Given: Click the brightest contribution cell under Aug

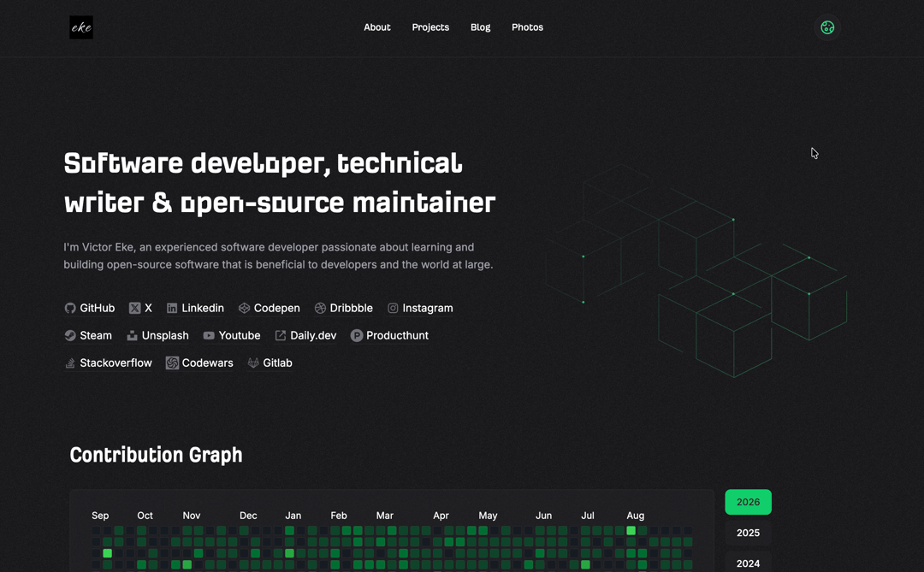Looking at the screenshot, I should click(631, 531).
